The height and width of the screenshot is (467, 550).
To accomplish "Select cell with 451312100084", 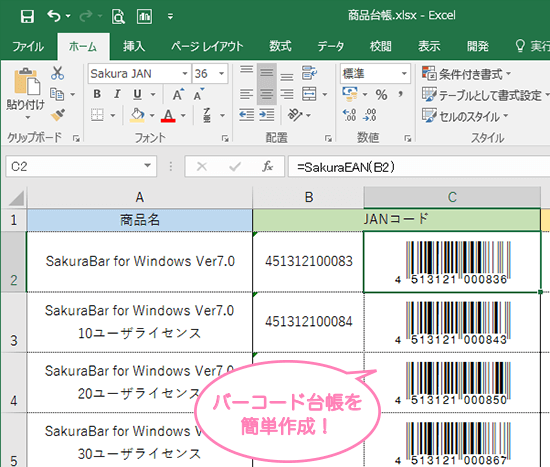I will tap(308, 322).
